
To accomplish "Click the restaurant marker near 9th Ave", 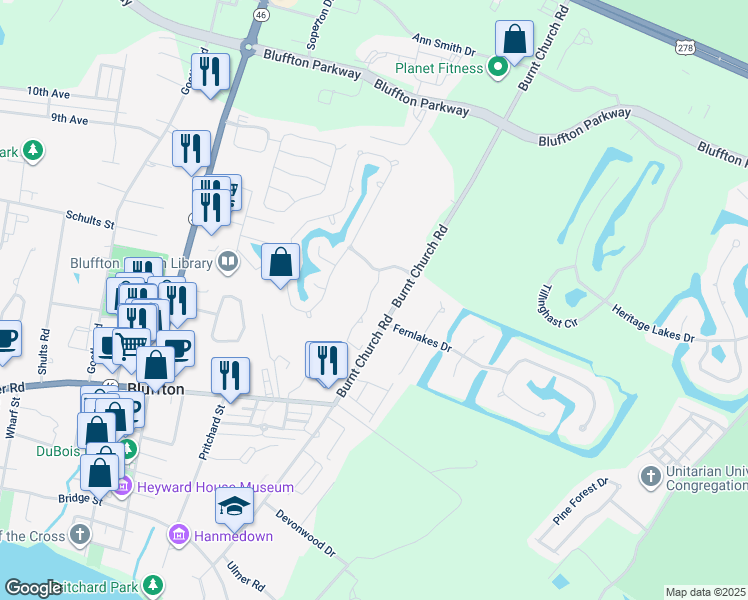I will (x=191, y=149).
